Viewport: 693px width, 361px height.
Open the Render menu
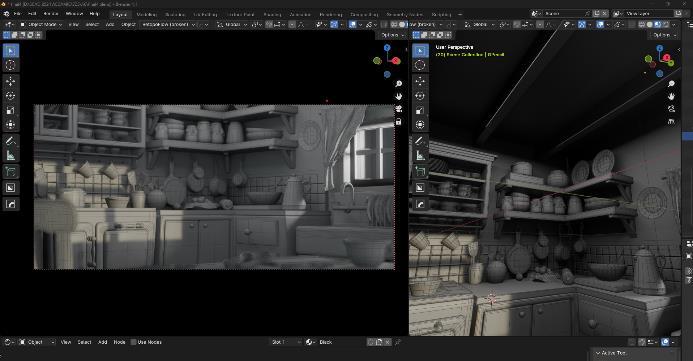pos(51,14)
